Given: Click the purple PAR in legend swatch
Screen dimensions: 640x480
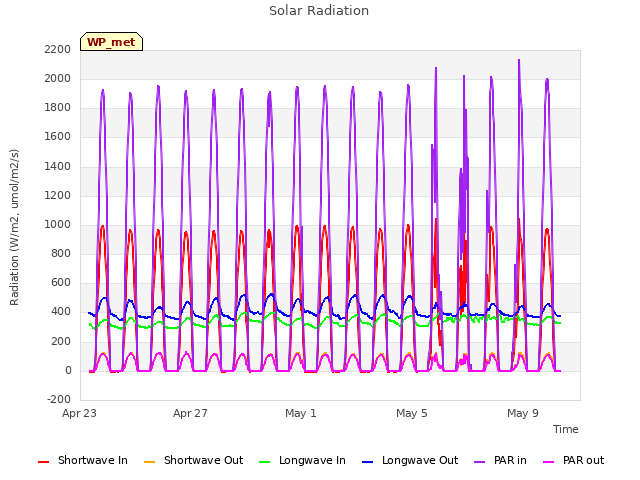Looking at the screenshot, I should pos(480,462).
